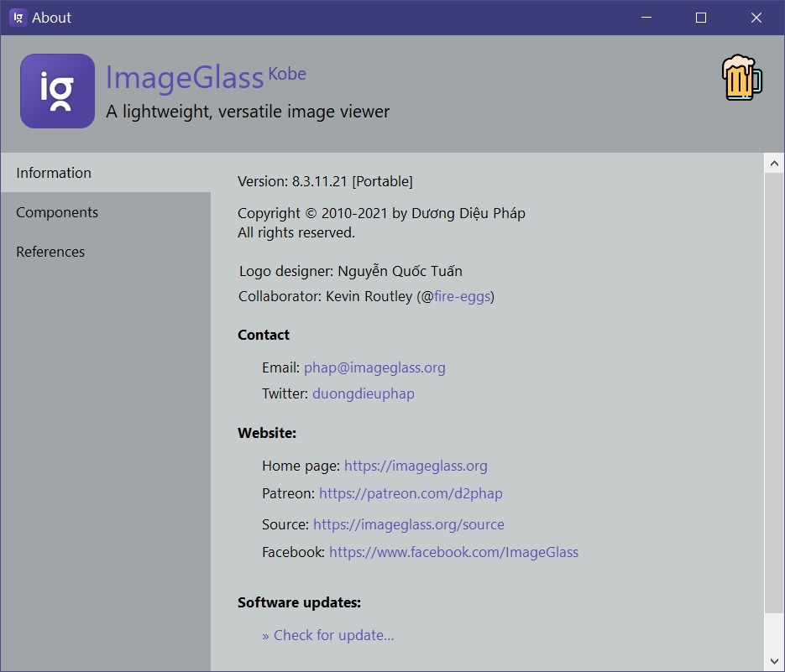Image resolution: width=785 pixels, height=672 pixels.
Task: Visit the ImageGlass Facebook page link
Action: (453, 552)
